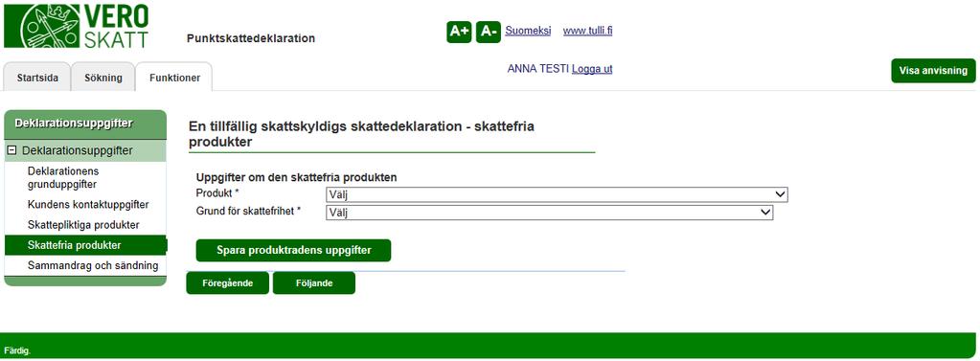Click the Logga ut link
This screenshot has width=980, height=361.
[x=592, y=69]
